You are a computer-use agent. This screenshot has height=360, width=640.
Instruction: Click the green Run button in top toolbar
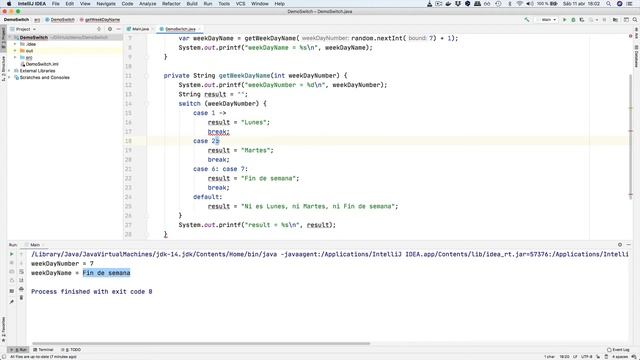point(564,20)
